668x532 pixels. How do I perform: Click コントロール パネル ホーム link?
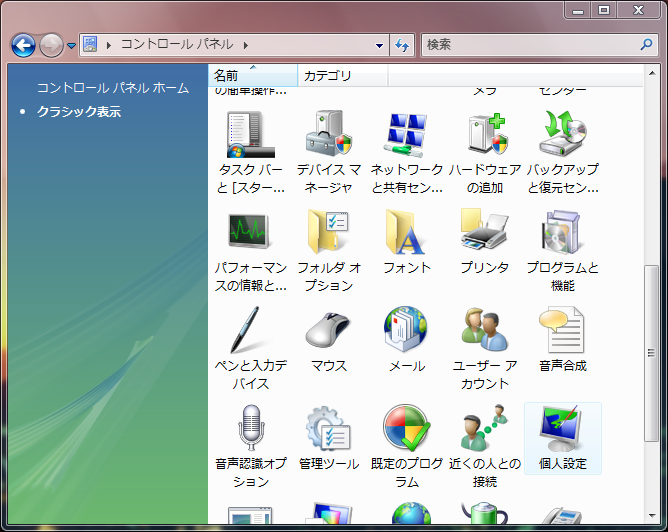(113, 88)
